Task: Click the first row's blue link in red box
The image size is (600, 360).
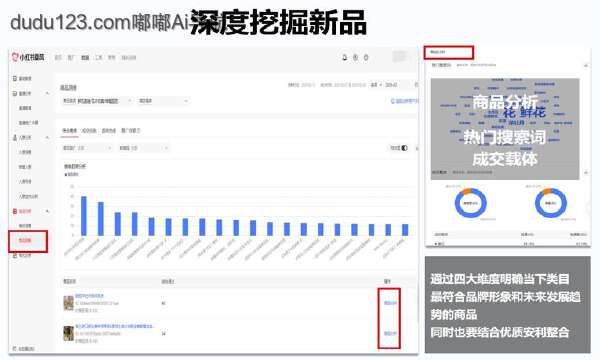Action: (390, 303)
